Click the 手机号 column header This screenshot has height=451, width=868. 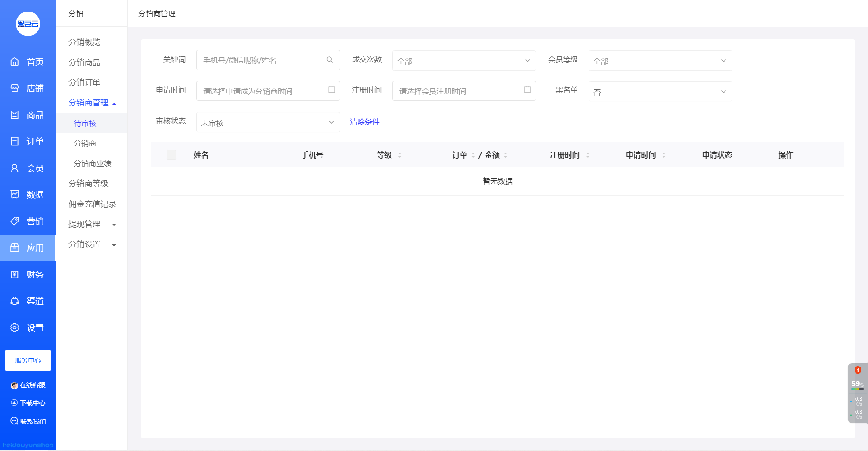(312, 155)
